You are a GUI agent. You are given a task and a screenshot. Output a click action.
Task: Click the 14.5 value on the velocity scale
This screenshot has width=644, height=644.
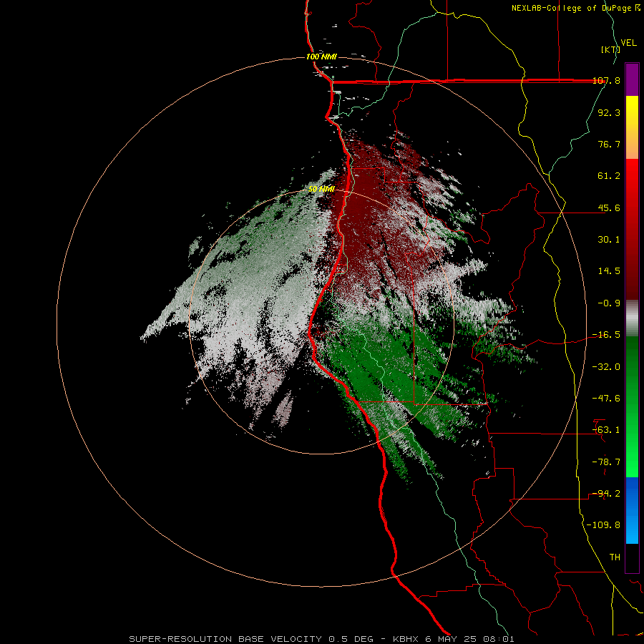pyautogui.click(x=609, y=271)
